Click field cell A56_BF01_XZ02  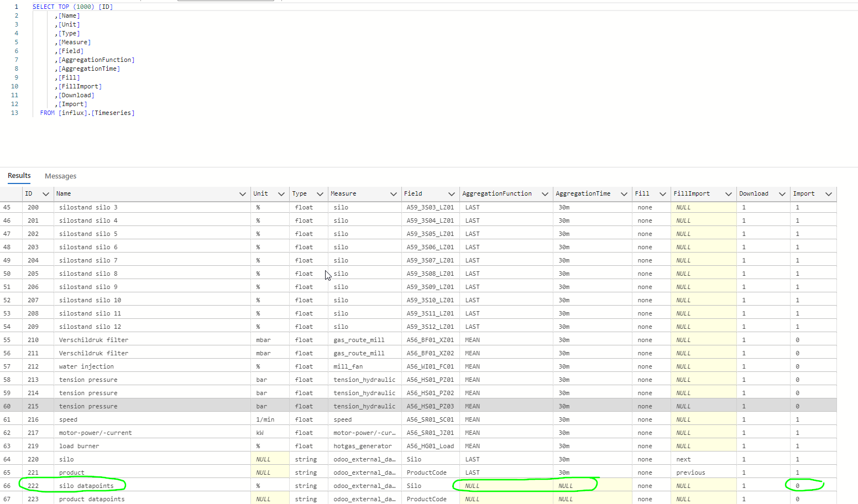[x=431, y=353]
